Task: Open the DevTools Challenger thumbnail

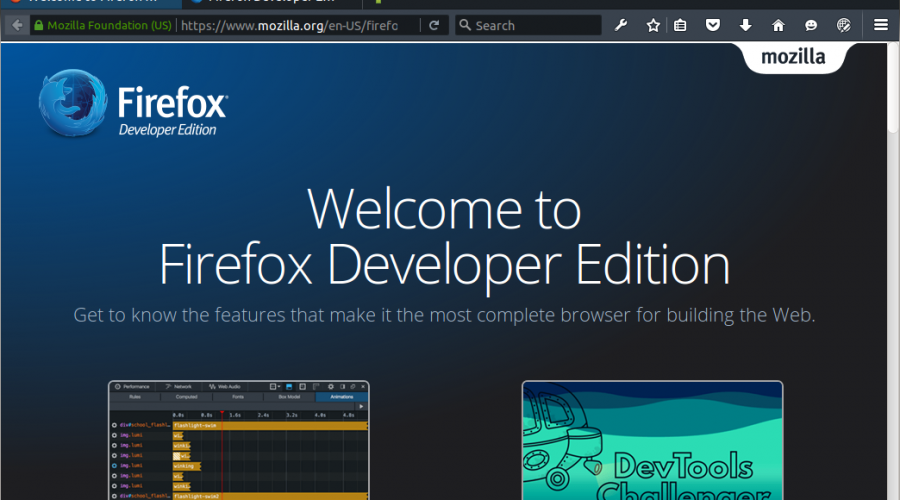Action: click(x=653, y=440)
